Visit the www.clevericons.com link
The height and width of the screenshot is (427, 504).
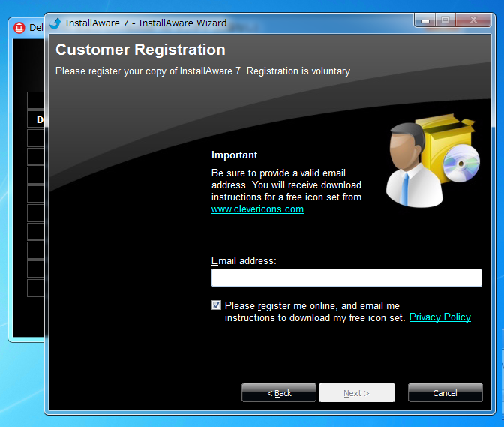point(257,209)
